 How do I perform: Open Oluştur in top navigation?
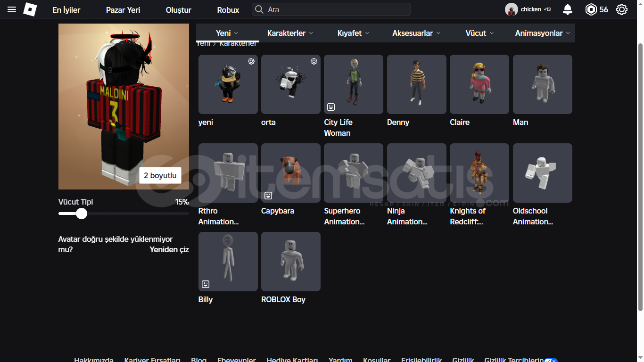pos(179,10)
